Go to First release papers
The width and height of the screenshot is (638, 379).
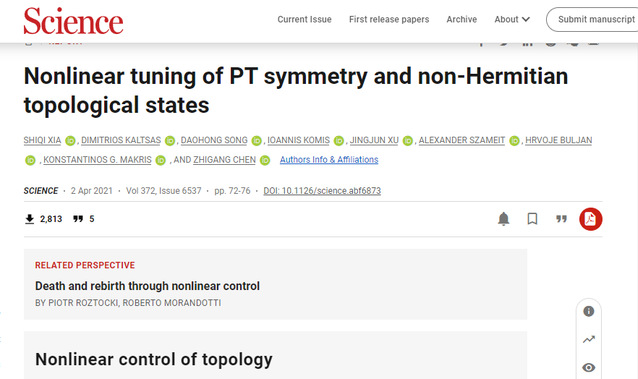(x=389, y=19)
